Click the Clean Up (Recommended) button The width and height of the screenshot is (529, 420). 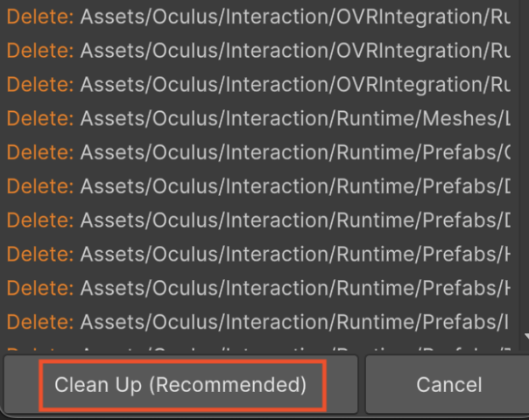(x=180, y=384)
